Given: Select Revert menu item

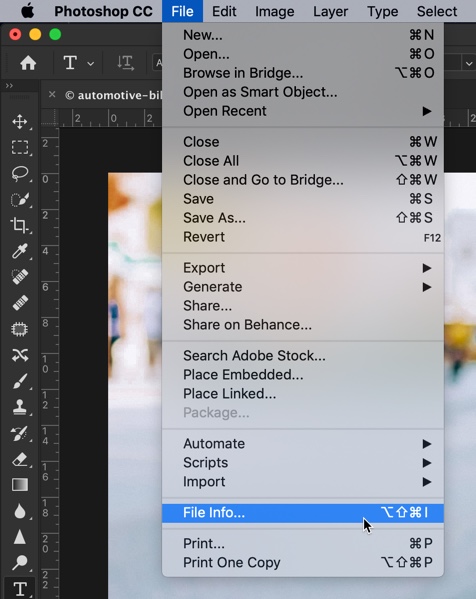Looking at the screenshot, I should pos(303,237).
